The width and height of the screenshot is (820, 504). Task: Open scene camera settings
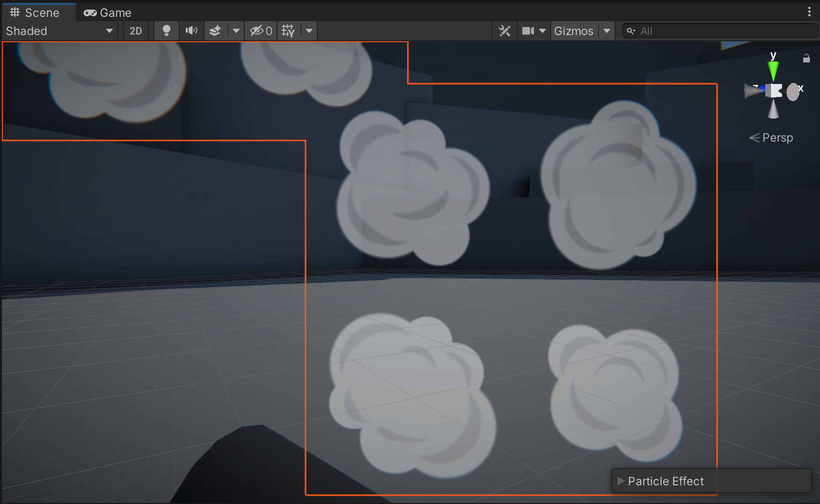[x=533, y=31]
